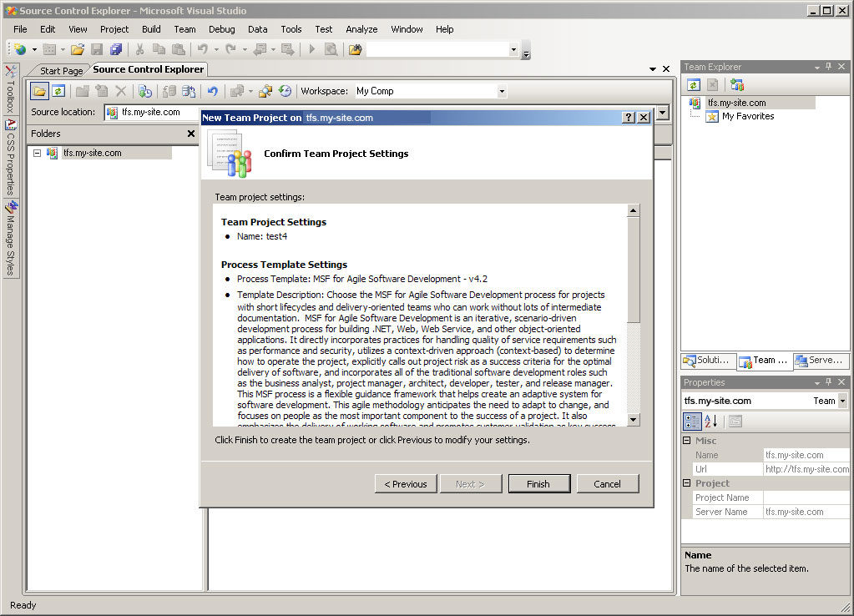This screenshot has width=854, height=616.
Task: Open the Source location dropdown arrow
Action: coord(662,113)
